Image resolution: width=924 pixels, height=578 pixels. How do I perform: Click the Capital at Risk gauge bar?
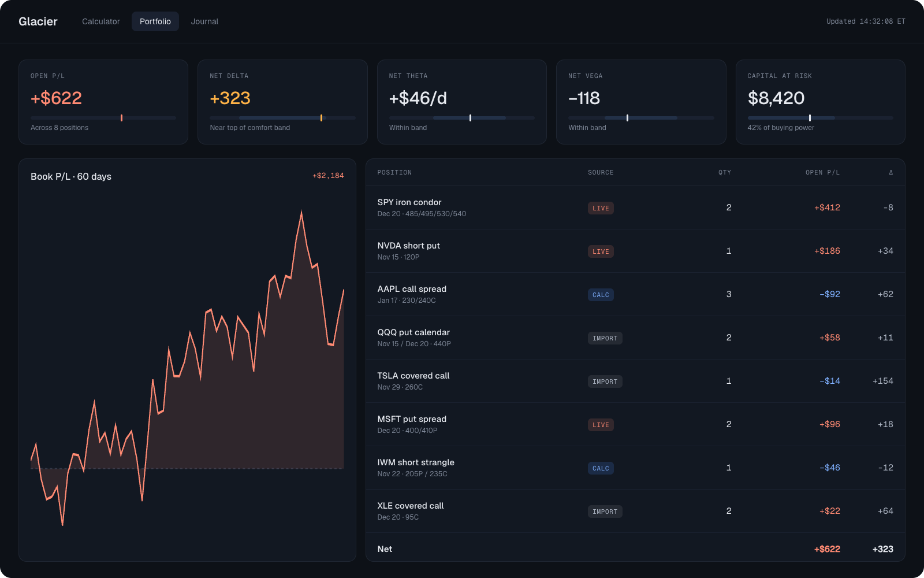[820, 118]
